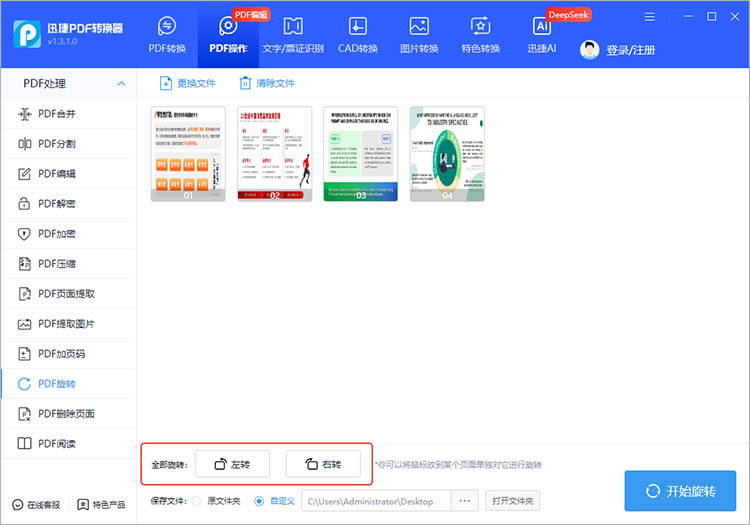Click the 登录/注册 link
This screenshot has height=525, width=750.
630,50
